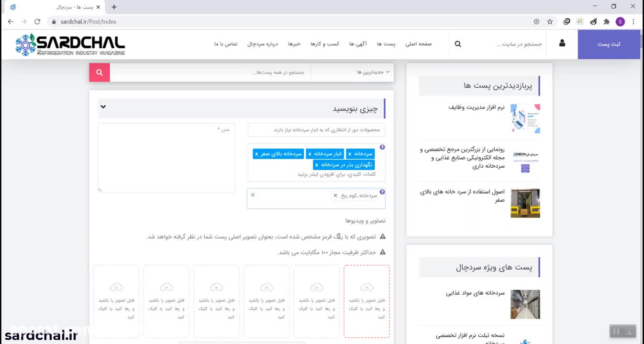644x344 pixels.
Task: Open the browser Extensions puzzle icon
Action: pos(607,21)
